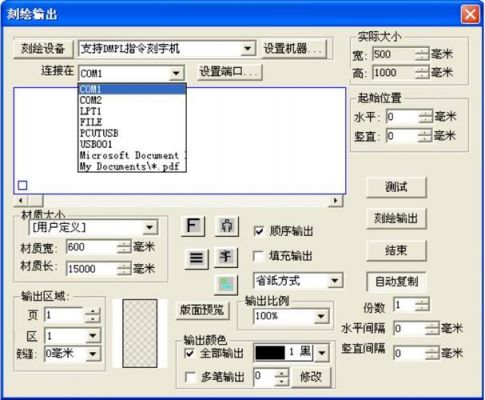Viewport: 485px width, 400px height.
Task: Click the black color swatch
Action: tap(270, 353)
